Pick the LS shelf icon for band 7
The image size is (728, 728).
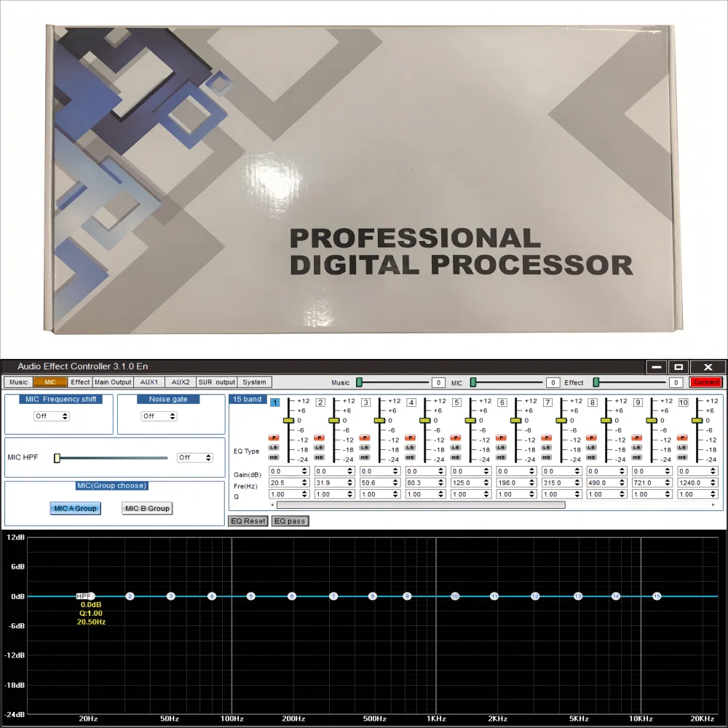pyautogui.click(x=547, y=448)
